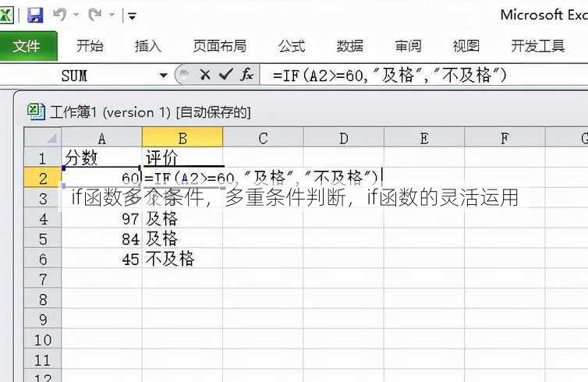Undo last action in quick access toolbar
Viewport: 588px width, 382px height.
[x=59, y=15]
